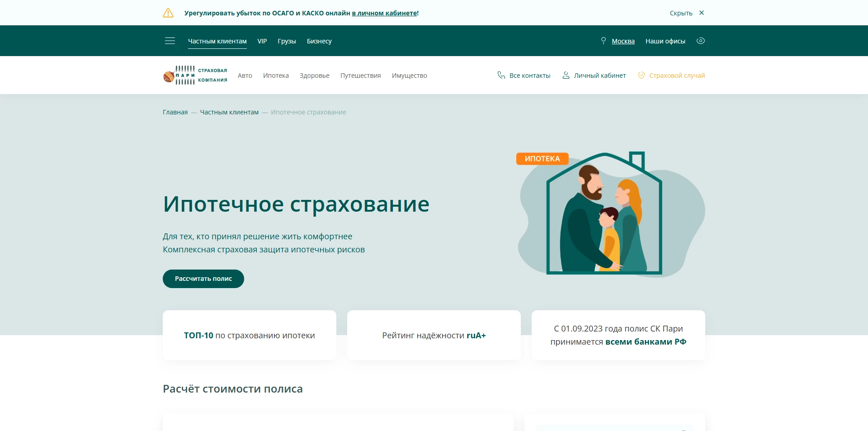Go to Главная via the breadcrumb

click(x=175, y=112)
